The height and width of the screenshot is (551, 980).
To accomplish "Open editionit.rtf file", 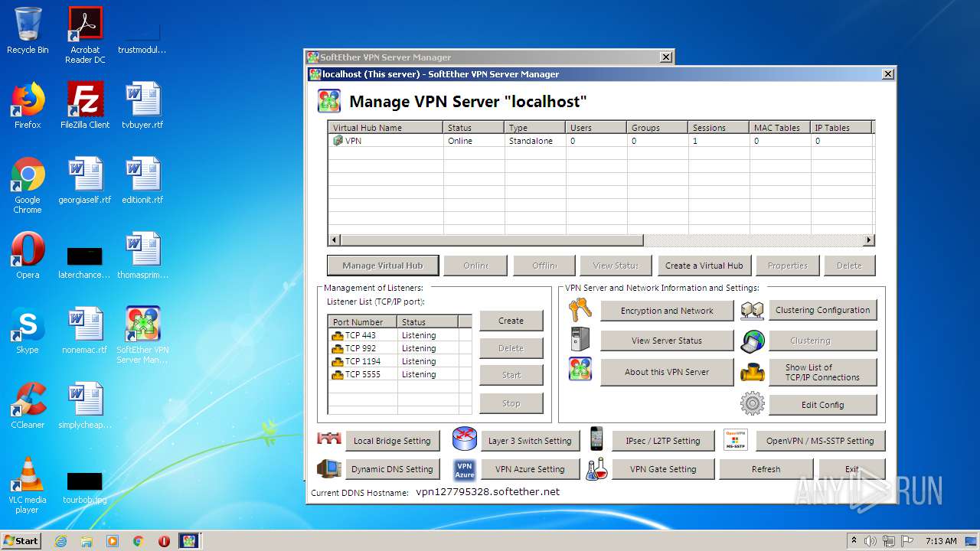I will [142, 181].
